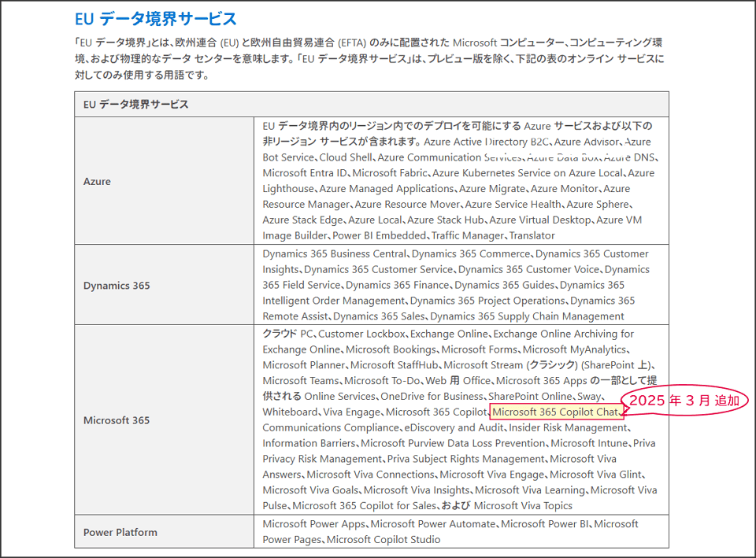Click the text "Microsoft Entra ID"
This screenshot has height=558, width=756.
(305, 172)
